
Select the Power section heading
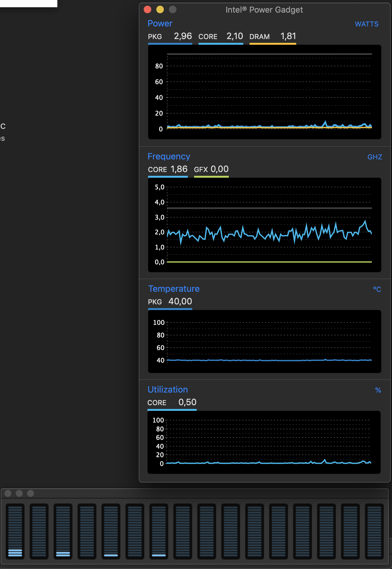tap(160, 24)
